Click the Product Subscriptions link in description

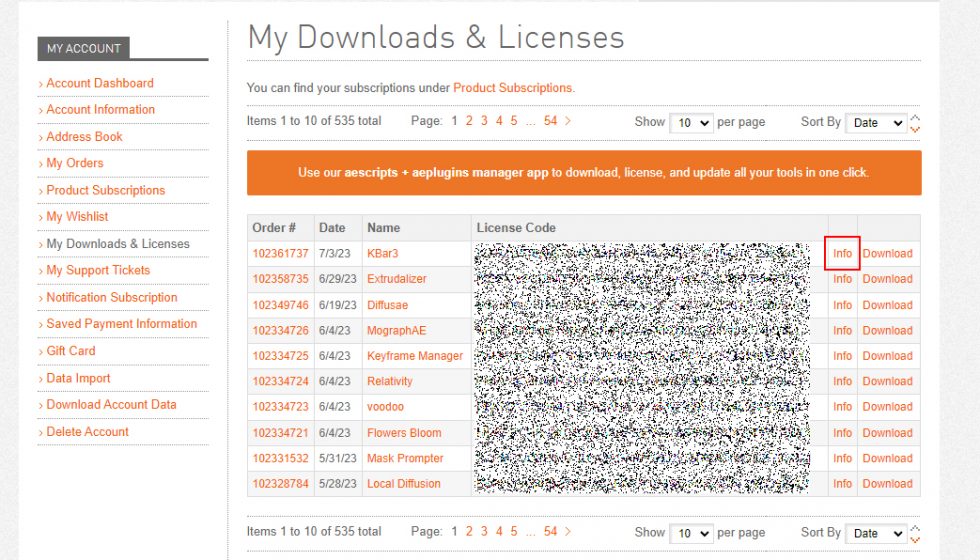[512, 88]
